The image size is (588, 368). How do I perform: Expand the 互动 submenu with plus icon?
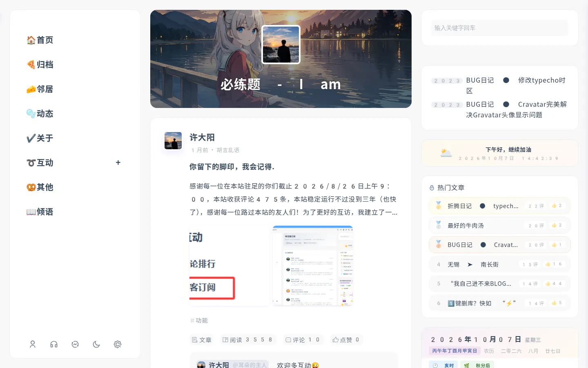point(118,162)
